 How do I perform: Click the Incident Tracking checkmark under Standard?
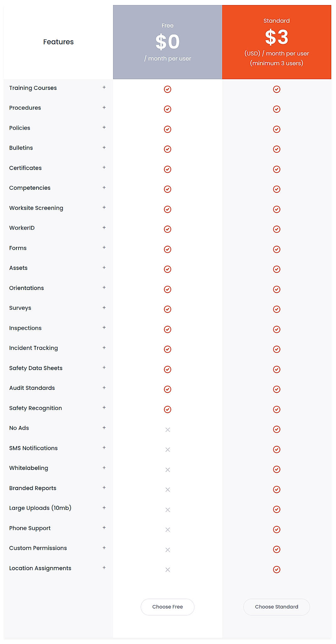[277, 349]
